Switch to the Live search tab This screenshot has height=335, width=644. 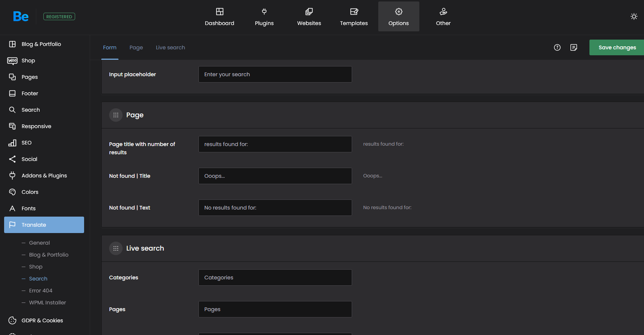pos(170,47)
